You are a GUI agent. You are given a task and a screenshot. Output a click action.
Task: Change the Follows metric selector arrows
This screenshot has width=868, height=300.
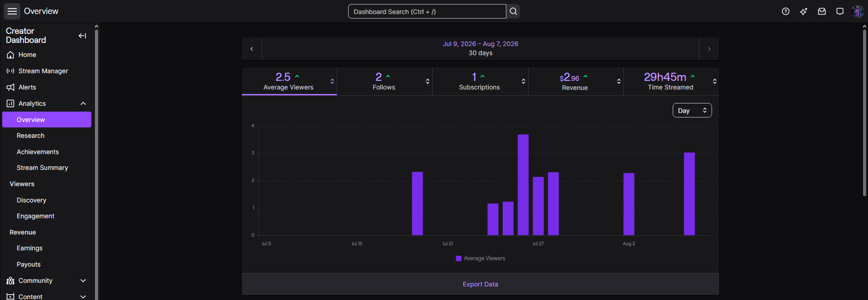tap(427, 81)
